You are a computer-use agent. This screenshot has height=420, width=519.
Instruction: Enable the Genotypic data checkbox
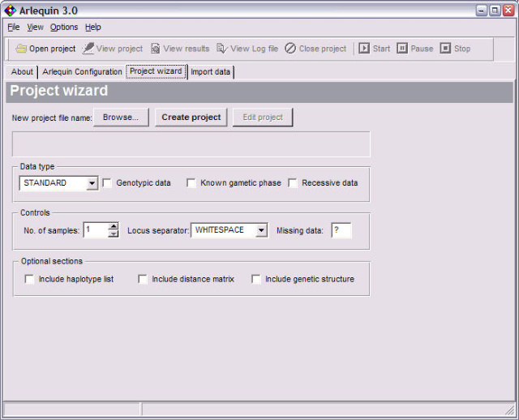pos(107,183)
